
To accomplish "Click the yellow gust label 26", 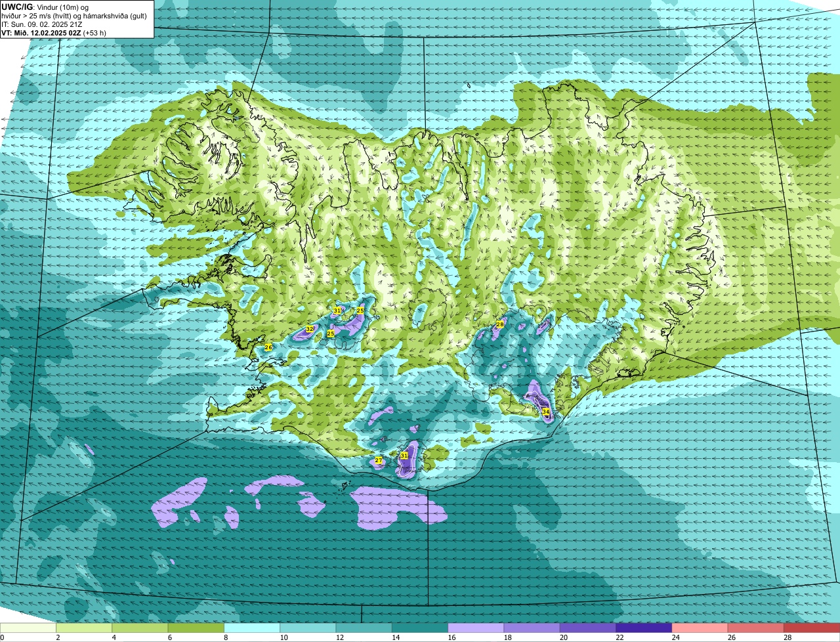I will 268,347.
